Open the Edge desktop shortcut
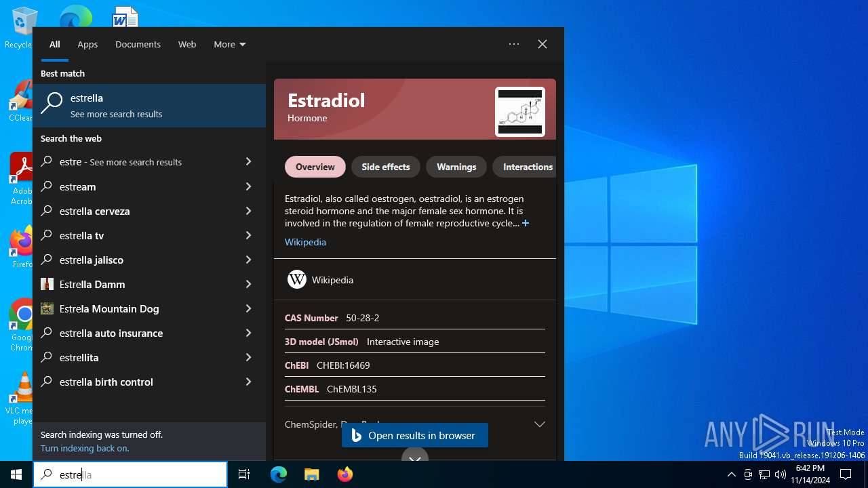The height and width of the screenshot is (488, 868). 75,17
